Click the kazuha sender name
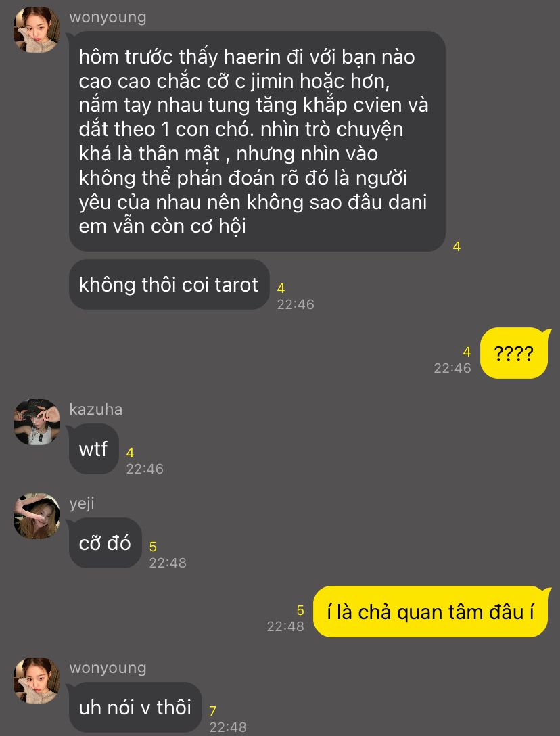This screenshot has height=736, width=560. pos(96,409)
